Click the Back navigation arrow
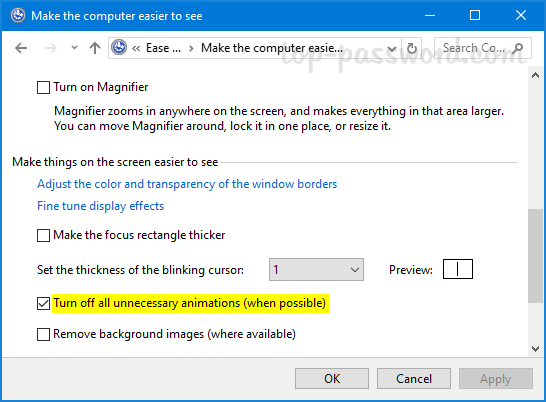 click(21, 48)
